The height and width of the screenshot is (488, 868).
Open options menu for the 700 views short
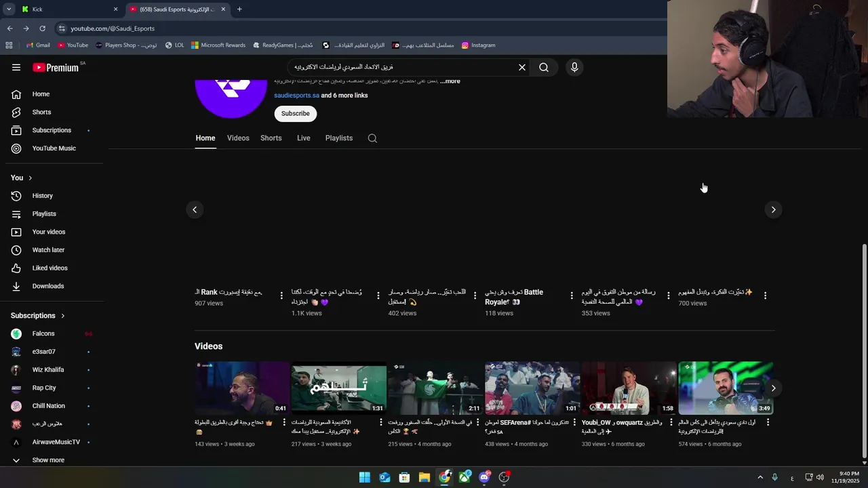pyautogui.click(x=765, y=296)
